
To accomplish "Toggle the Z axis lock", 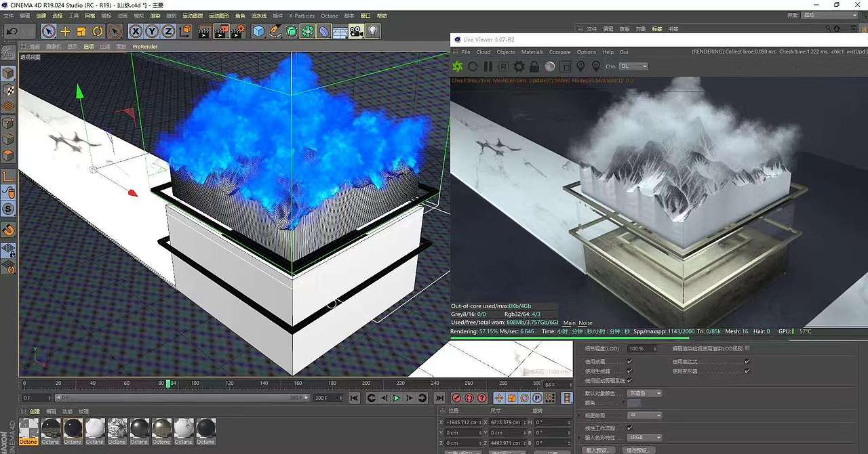I will 167,31.
